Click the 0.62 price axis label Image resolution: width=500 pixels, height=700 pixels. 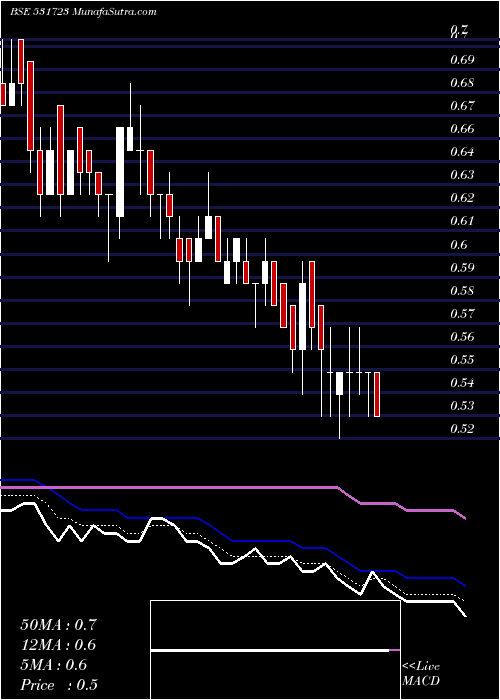pyautogui.click(x=462, y=197)
